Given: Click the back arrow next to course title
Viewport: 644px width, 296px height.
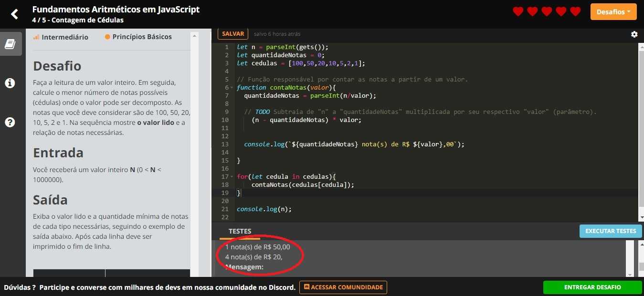Looking at the screenshot, I should pos(14,14).
